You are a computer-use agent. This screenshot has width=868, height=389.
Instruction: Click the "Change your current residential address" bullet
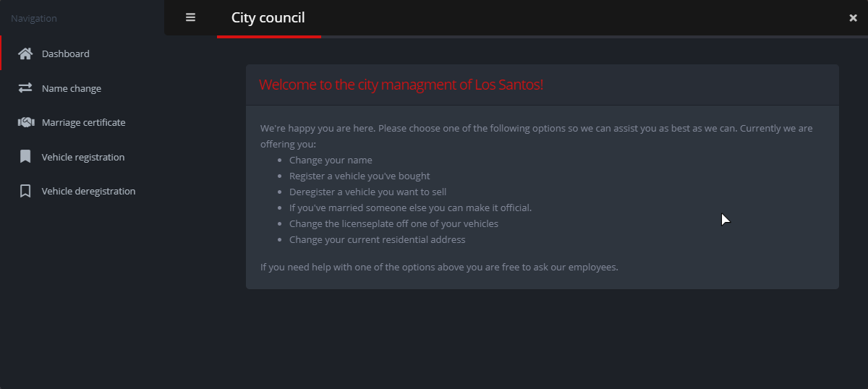click(378, 239)
